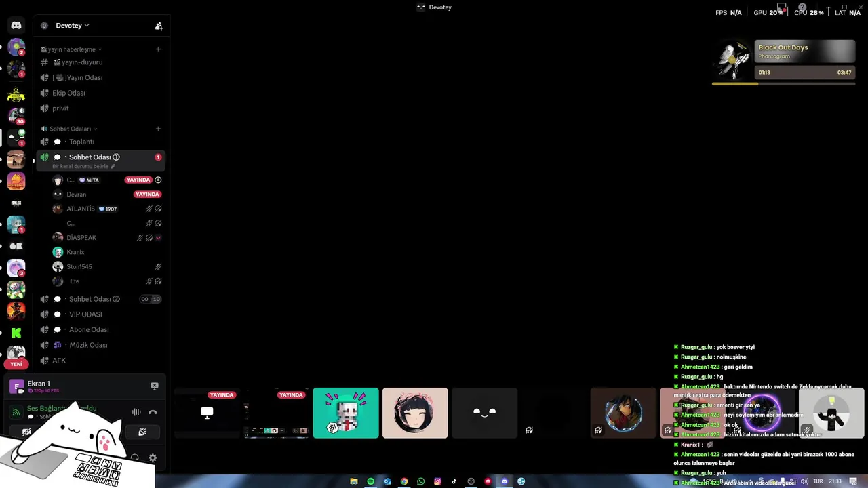The image size is (868, 488).
Task: Open the connection signal quality icon
Action: tap(16, 412)
